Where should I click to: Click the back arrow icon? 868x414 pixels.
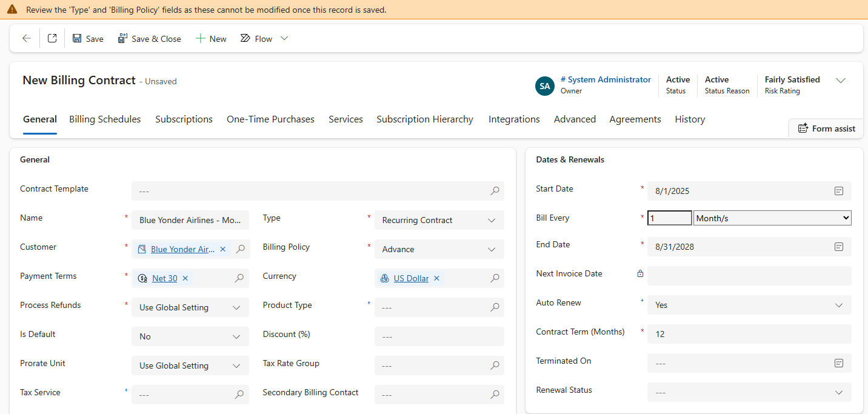(26, 38)
